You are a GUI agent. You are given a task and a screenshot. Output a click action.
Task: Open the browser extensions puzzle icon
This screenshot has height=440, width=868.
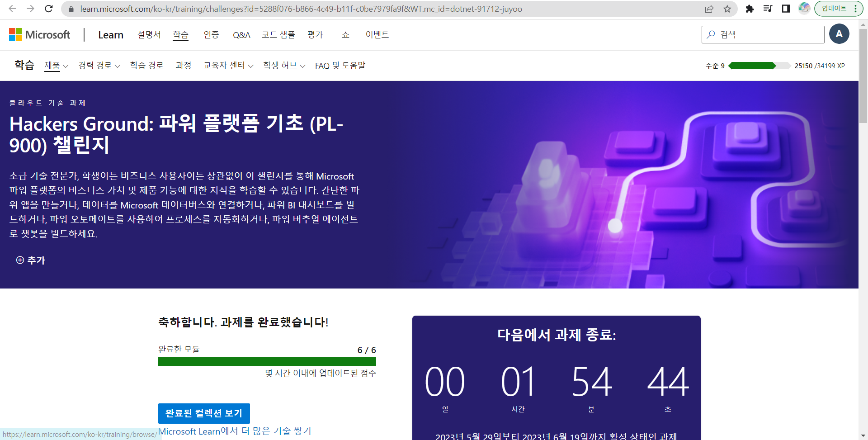click(749, 9)
